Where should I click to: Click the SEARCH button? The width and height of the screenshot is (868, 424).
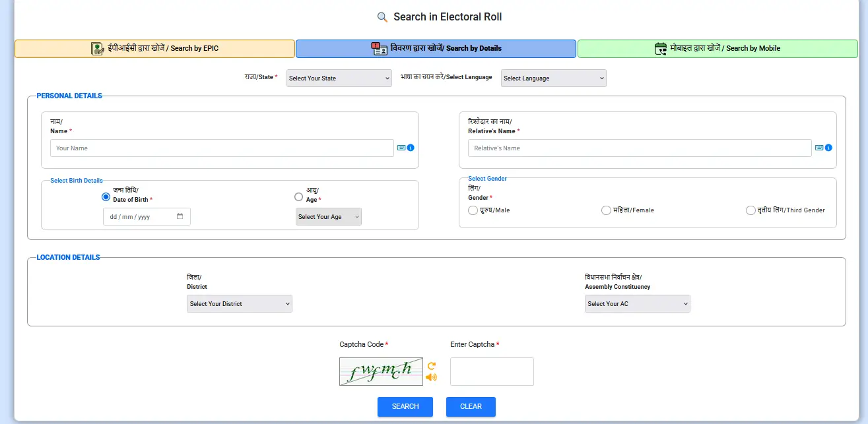(405, 407)
